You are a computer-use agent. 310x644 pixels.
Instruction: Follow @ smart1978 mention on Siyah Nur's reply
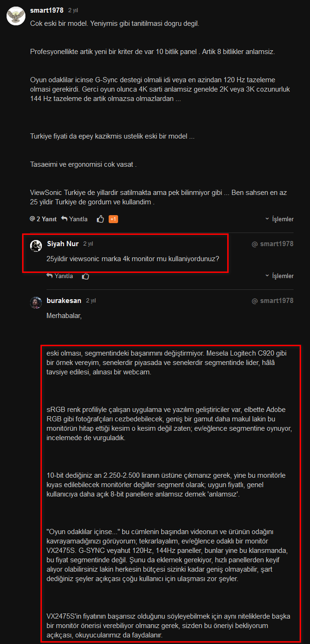coord(273,244)
